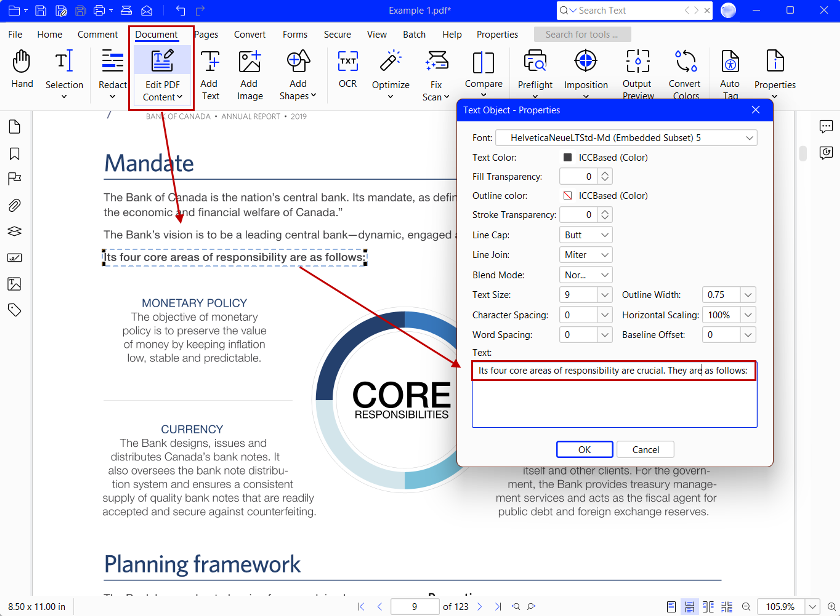This screenshot has width=840, height=616.
Task: Open the File menu
Action: coord(15,34)
